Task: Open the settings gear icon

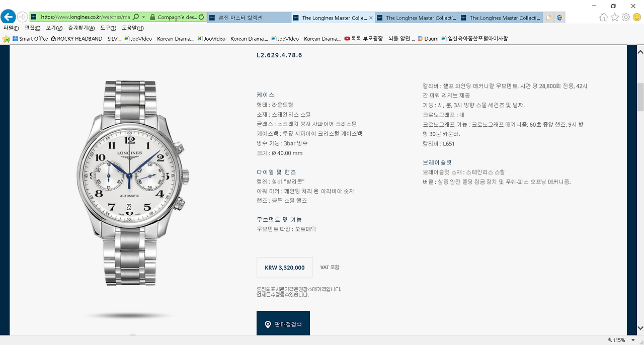Action: click(x=626, y=17)
